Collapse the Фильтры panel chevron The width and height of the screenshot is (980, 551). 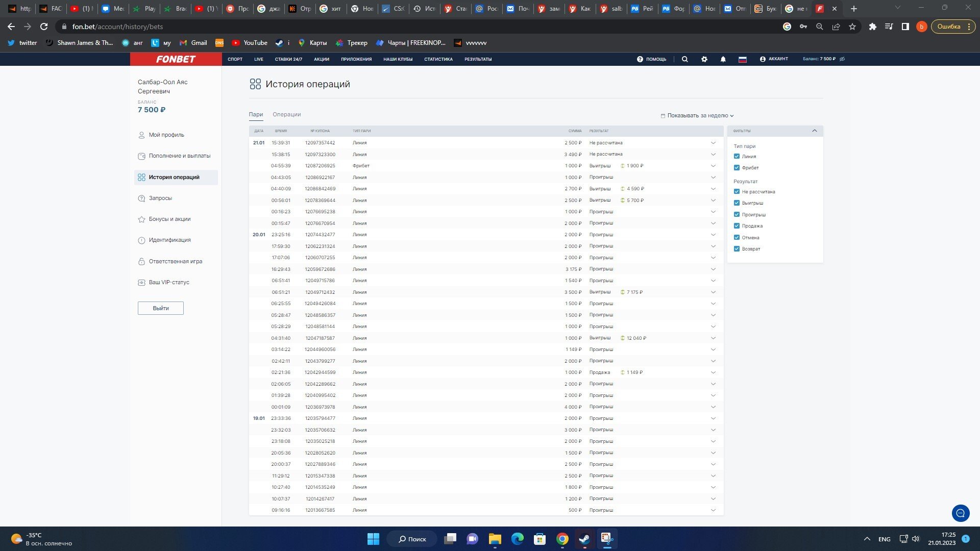click(x=814, y=131)
